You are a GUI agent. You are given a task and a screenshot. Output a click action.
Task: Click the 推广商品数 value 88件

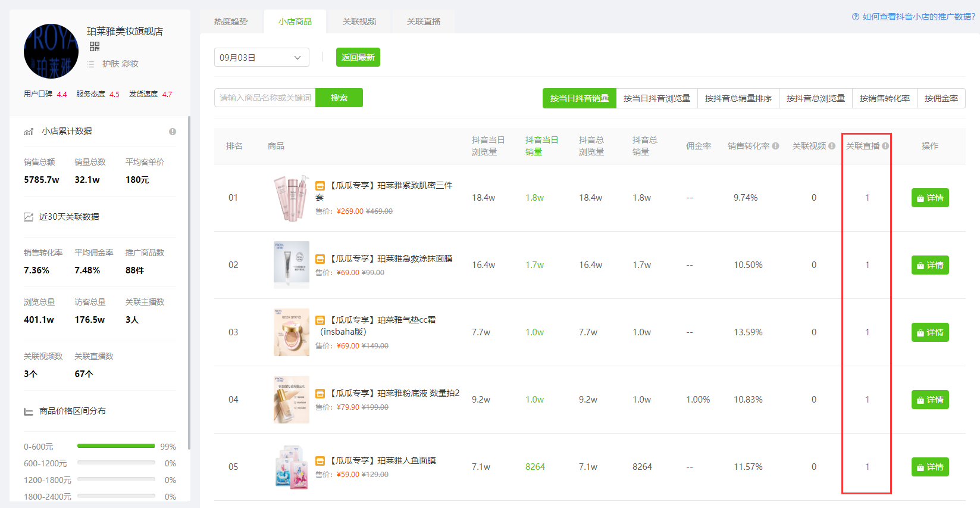(134, 270)
